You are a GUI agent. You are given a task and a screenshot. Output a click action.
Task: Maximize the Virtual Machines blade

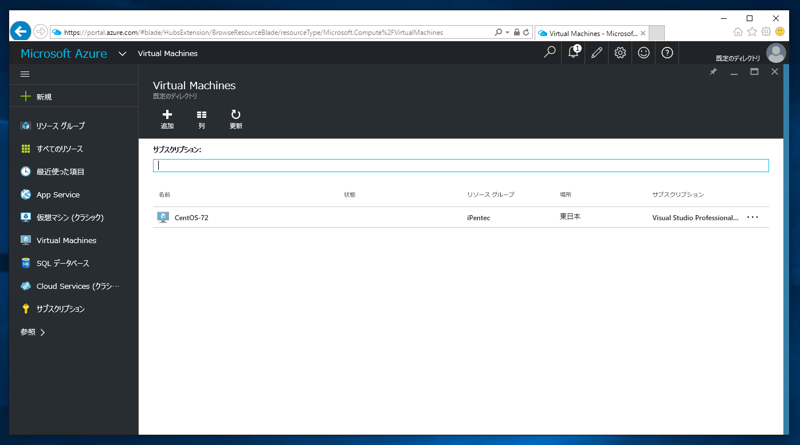pyautogui.click(x=754, y=72)
